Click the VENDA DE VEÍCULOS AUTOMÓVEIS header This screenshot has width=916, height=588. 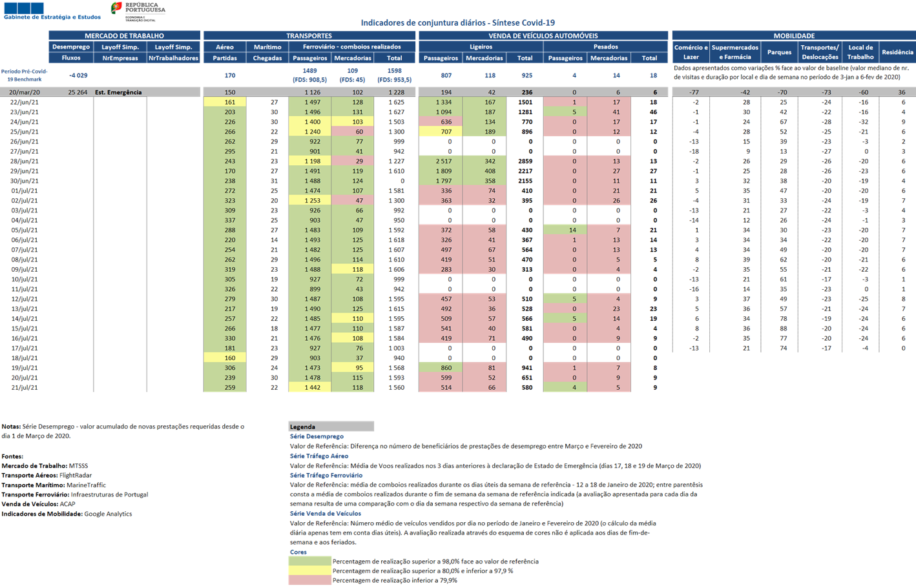point(543,35)
